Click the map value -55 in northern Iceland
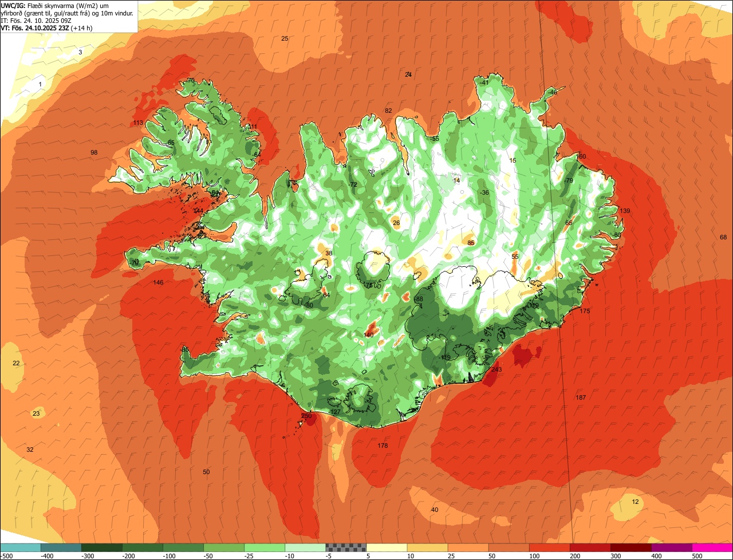Image resolution: width=733 pixels, height=560 pixels. pos(435,139)
